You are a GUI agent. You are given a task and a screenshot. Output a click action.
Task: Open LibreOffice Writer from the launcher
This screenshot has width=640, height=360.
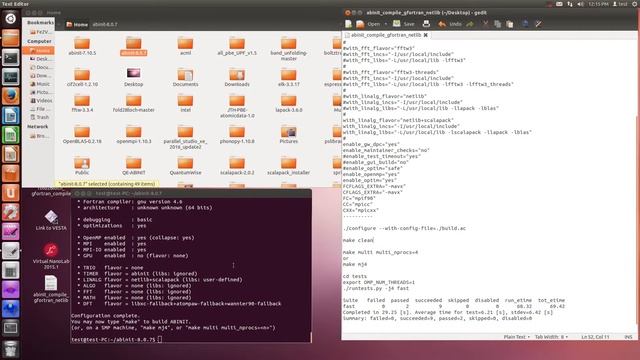[11, 116]
